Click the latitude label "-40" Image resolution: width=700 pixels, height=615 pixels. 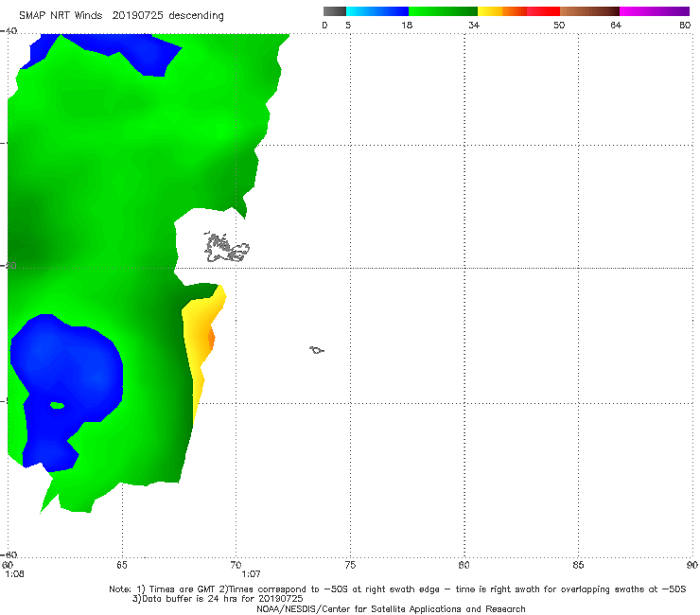9,31
